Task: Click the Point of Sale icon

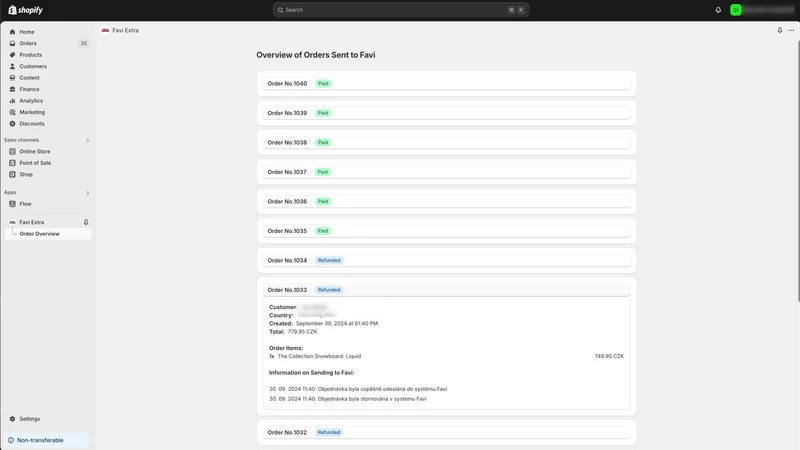Action: 12,163
